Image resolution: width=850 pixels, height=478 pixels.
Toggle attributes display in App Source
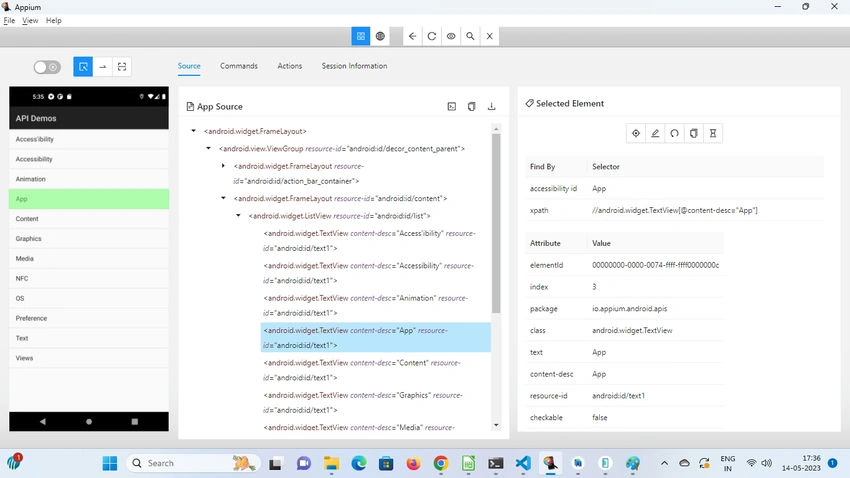click(x=452, y=107)
